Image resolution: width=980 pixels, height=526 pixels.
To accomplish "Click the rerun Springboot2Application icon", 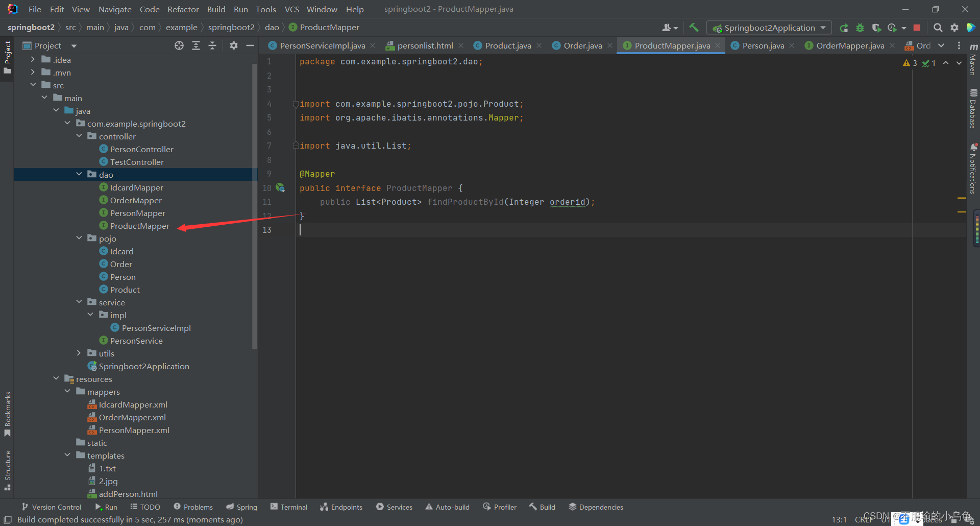I will 844,28.
